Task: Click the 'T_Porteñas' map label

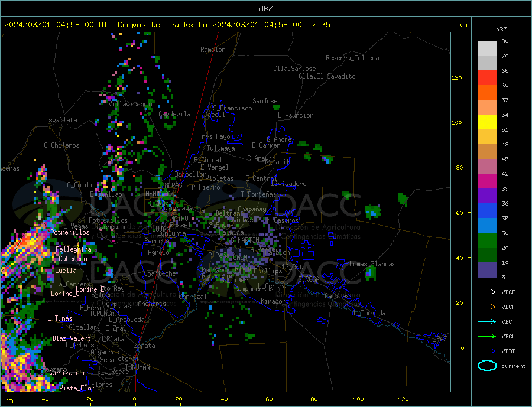Action: tap(258, 194)
